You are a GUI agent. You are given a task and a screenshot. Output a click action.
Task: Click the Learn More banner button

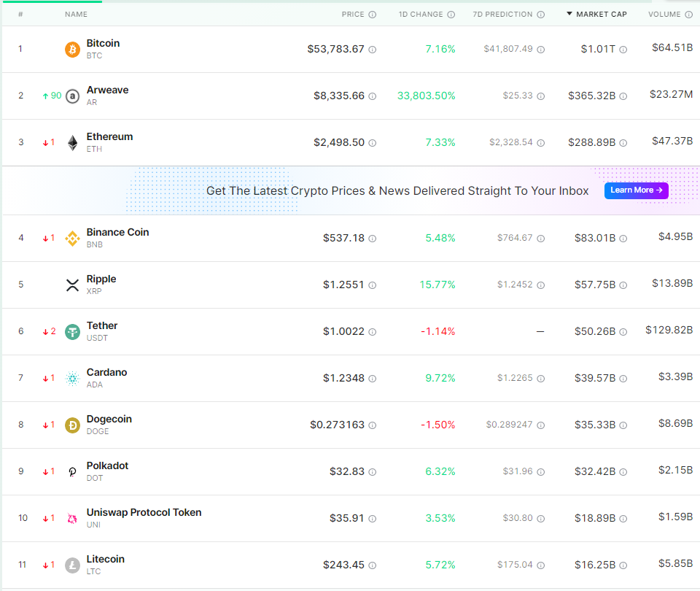click(636, 190)
